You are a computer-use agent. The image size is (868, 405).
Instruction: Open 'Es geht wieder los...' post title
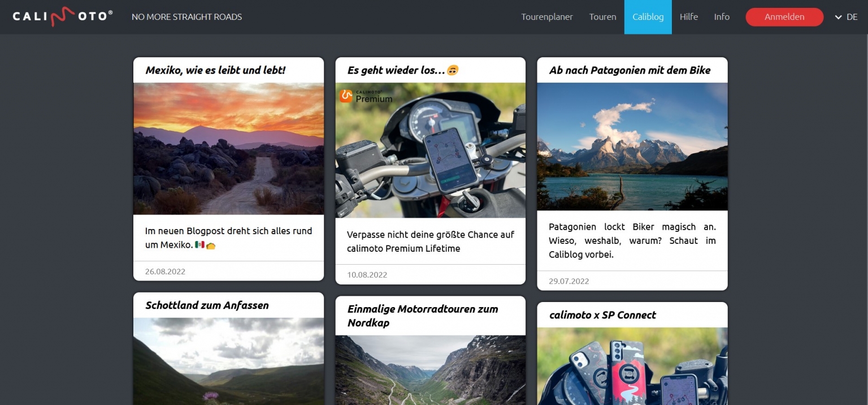[x=402, y=70]
